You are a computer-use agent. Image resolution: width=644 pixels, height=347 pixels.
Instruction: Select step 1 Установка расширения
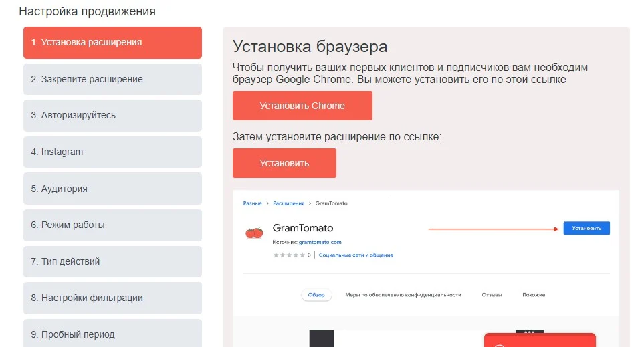(x=112, y=43)
